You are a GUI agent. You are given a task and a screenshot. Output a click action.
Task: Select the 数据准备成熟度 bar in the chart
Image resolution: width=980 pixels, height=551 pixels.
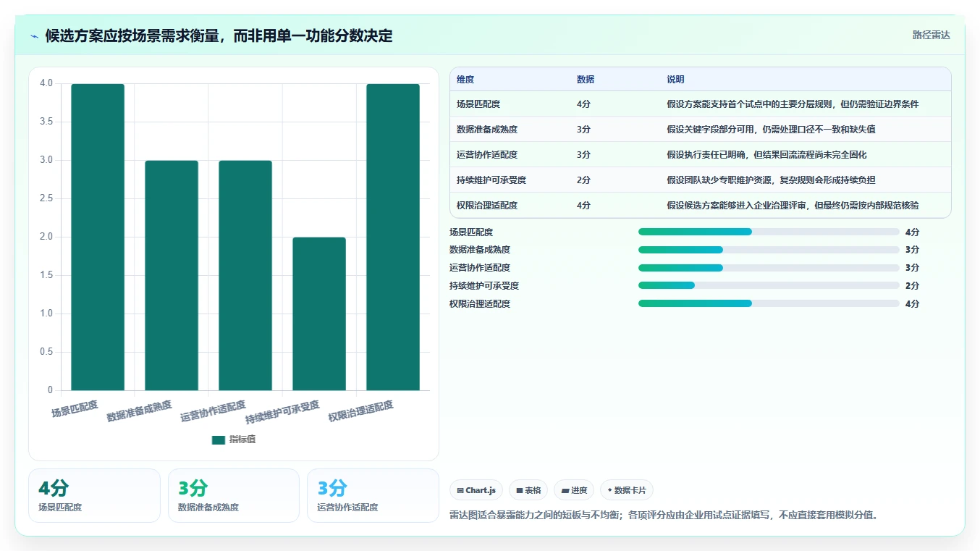pyautogui.click(x=172, y=275)
